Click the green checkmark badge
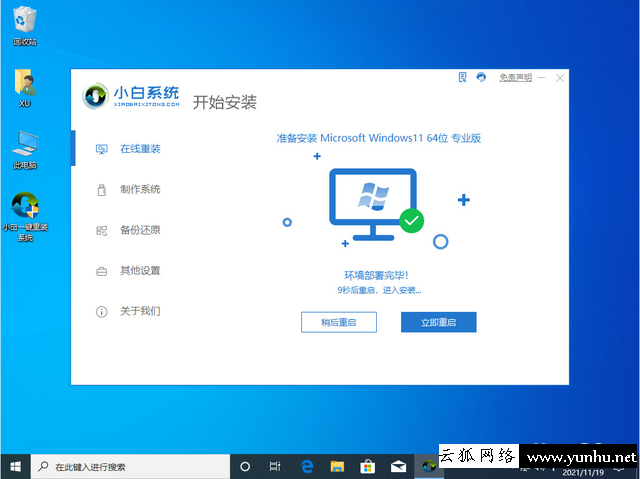Viewport: 640px width, 479px height. 411,221
